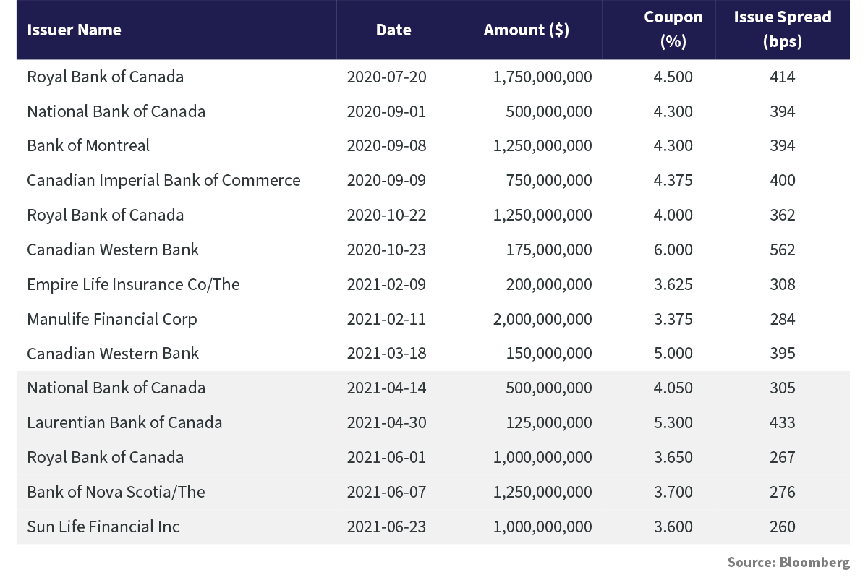Select Laurentian Bank of Canada

tap(124, 422)
